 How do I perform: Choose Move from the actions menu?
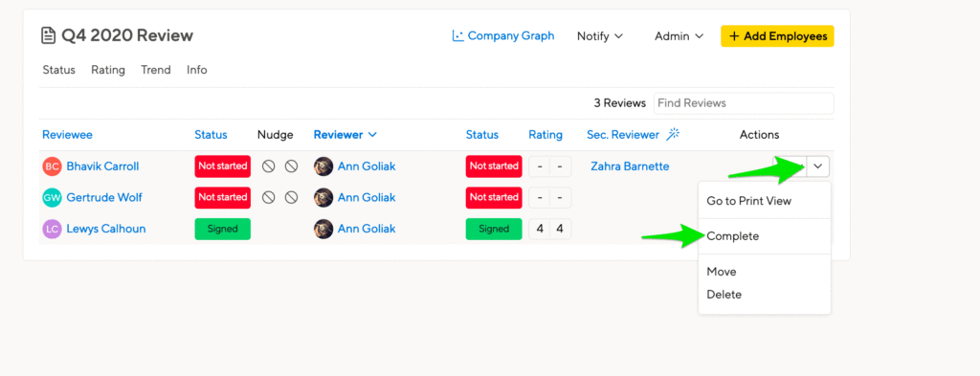click(x=722, y=272)
